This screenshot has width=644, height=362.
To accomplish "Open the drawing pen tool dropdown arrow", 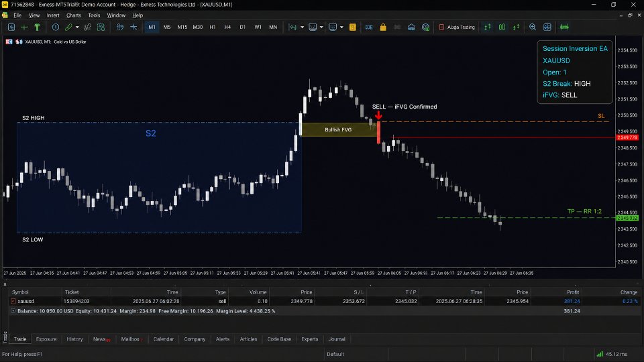I will click(77, 27).
